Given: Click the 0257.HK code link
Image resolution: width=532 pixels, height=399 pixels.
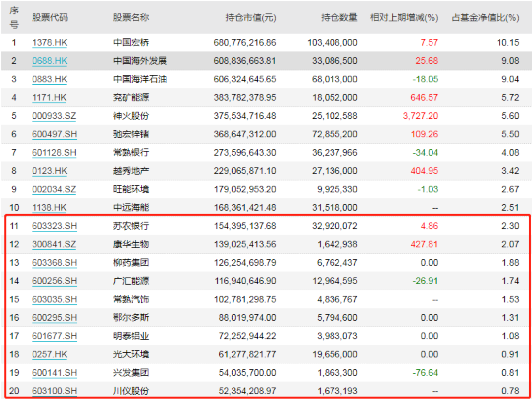Looking at the screenshot, I should point(50,355).
